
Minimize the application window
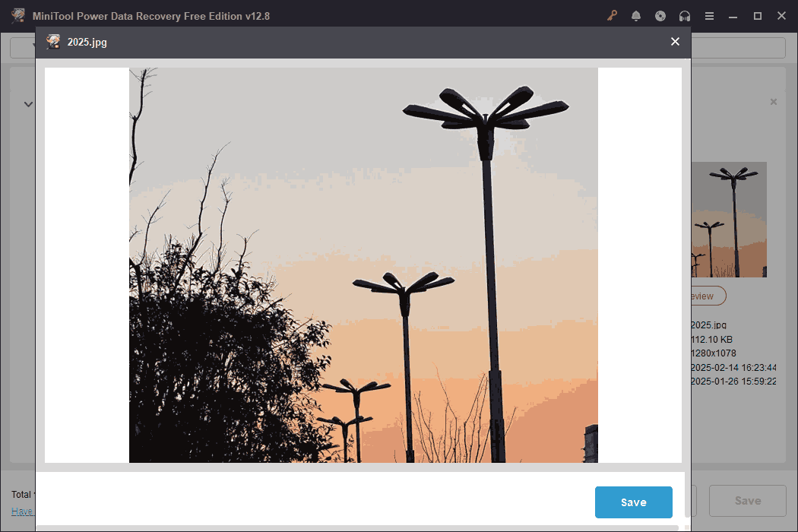pyautogui.click(x=733, y=15)
